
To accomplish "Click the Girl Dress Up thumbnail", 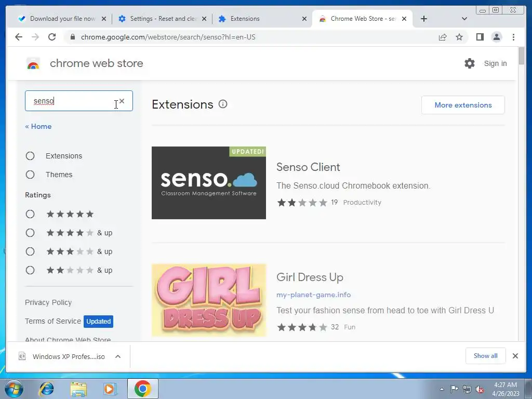I will (x=209, y=300).
